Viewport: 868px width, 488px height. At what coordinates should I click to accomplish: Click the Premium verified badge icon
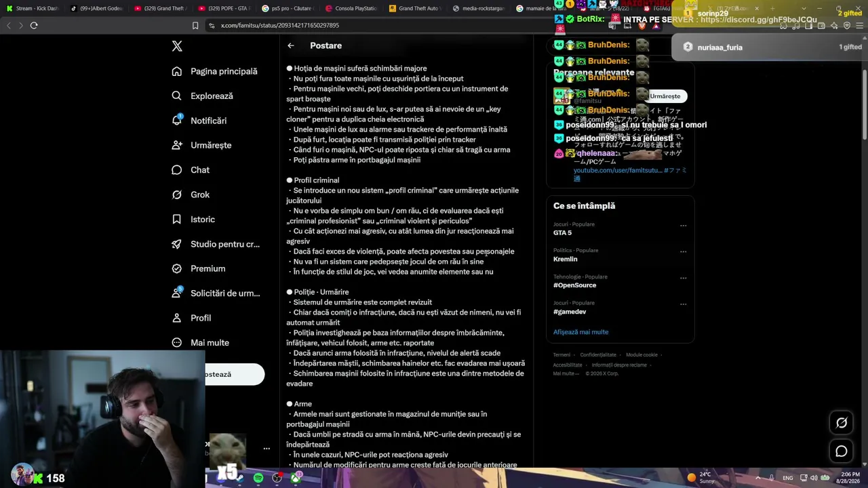177,268
